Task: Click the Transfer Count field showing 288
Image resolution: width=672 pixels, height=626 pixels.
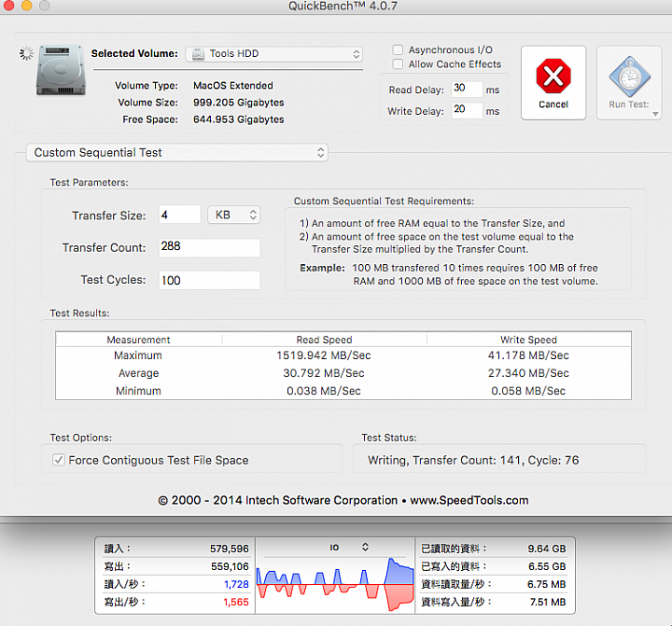Action: pyautogui.click(x=209, y=247)
